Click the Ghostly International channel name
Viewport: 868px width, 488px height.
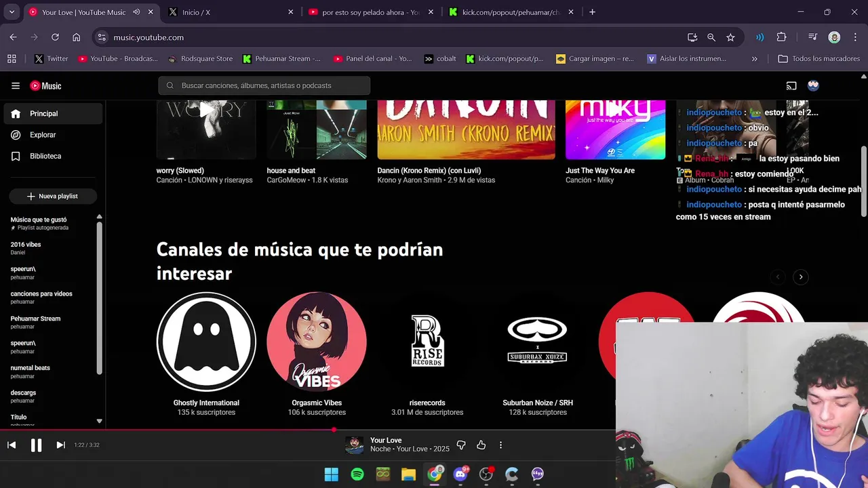point(206,403)
